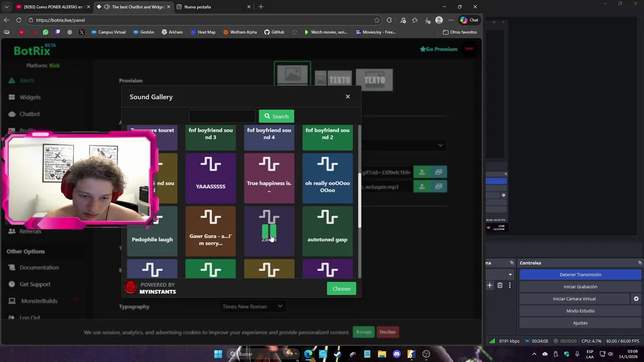The width and height of the screenshot is (644, 362).
Task: Select the fnf boyfriend sound 3 tile
Action: click(x=210, y=137)
